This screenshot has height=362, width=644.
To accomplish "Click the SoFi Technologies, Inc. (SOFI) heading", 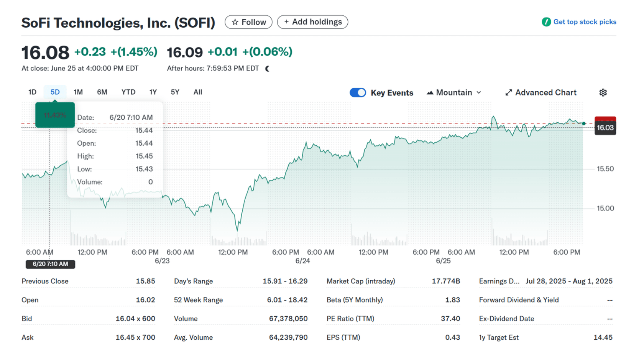I will 118,23.
